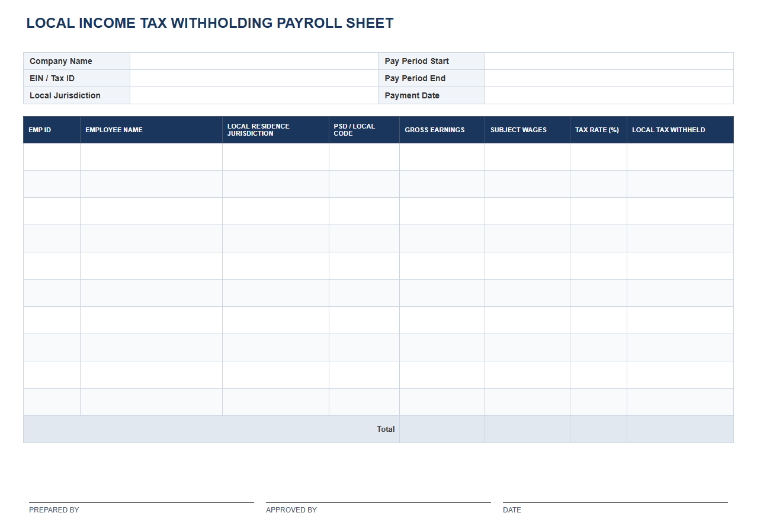Click the 'Total' row label
The height and width of the screenshot is (532, 757).
click(386, 429)
